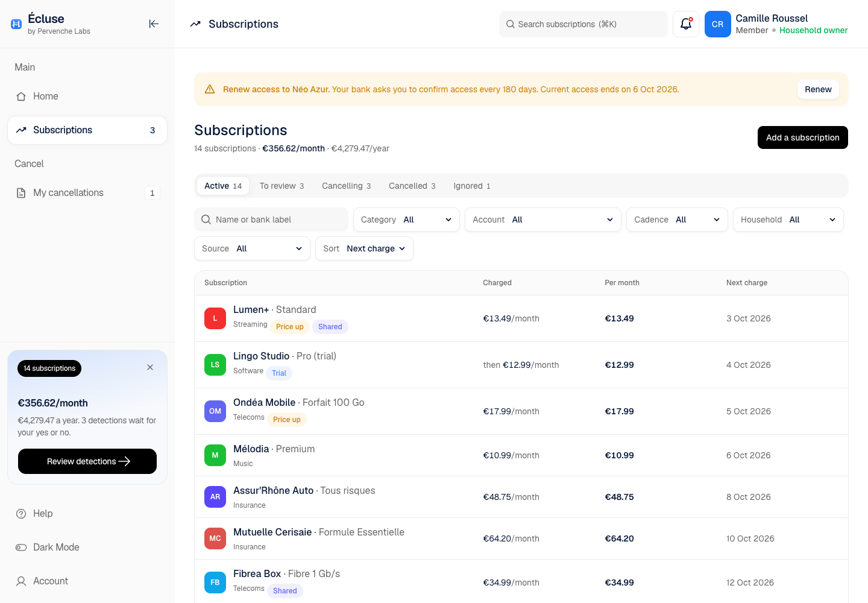Focus the Search subscriptions field

click(583, 24)
